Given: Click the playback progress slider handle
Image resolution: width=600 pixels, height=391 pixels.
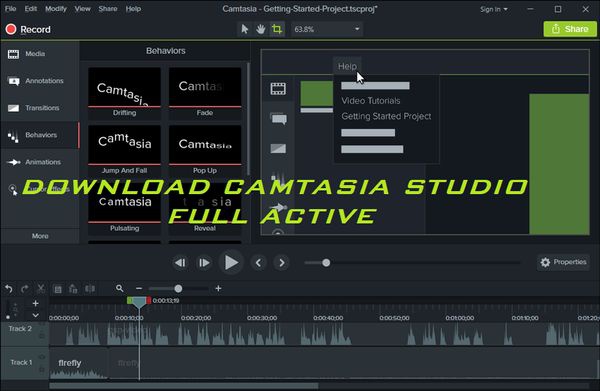Looking at the screenshot, I should tap(326, 263).
